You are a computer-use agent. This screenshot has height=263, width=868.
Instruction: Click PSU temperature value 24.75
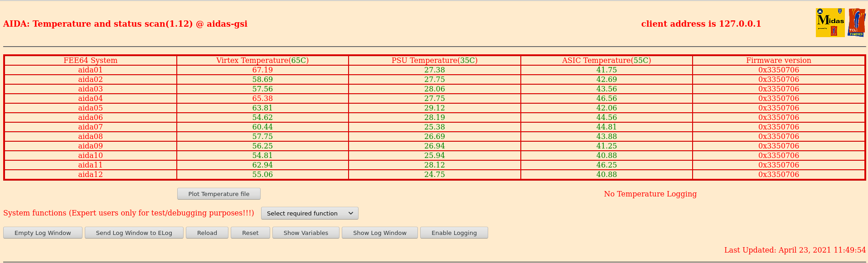click(x=435, y=174)
